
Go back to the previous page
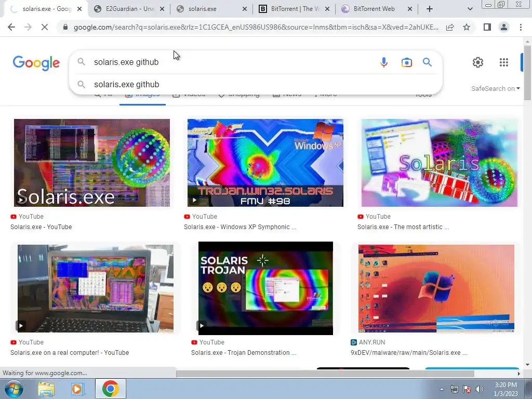pos(11,27)
